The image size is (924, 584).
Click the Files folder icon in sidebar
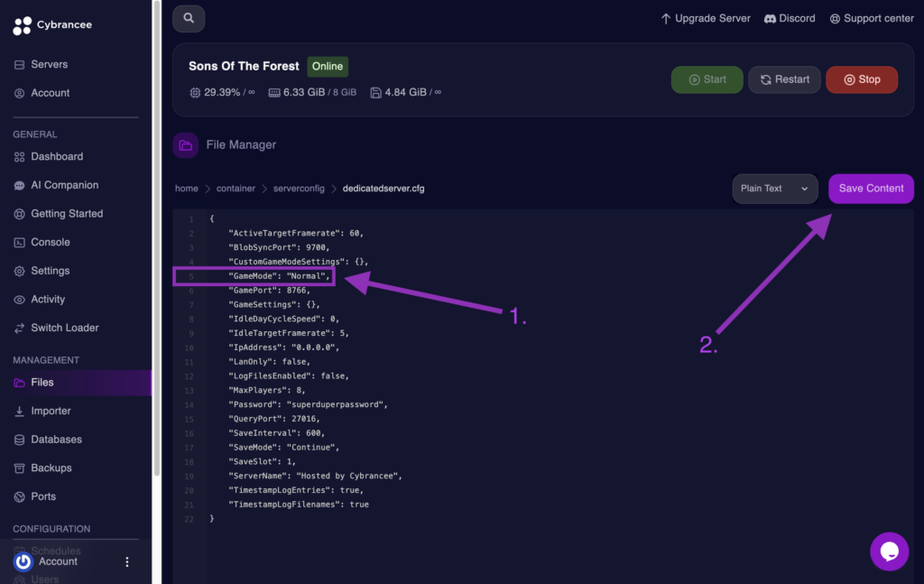point(20,383)
